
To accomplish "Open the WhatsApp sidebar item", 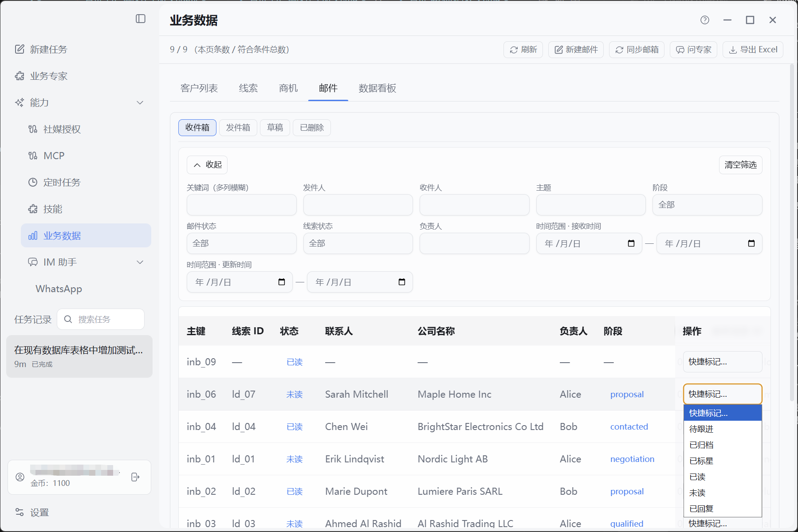I will 59,289.
